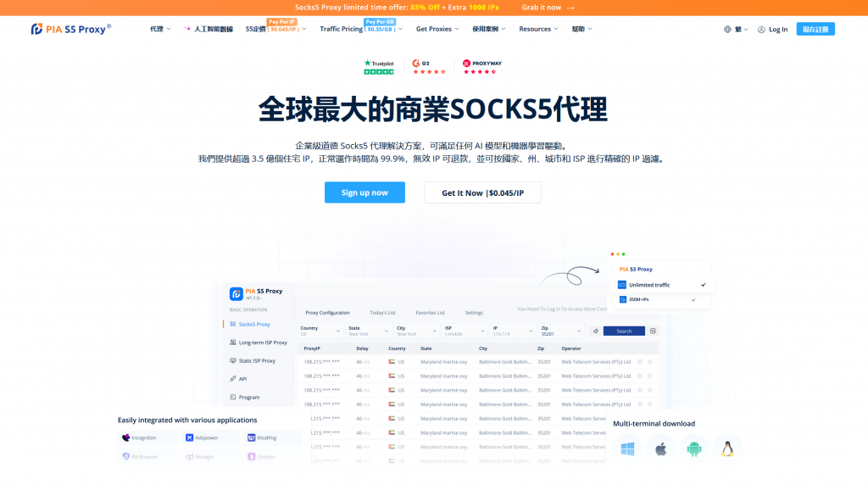
Task: Click the Android download icon
Action: [694, 449]
